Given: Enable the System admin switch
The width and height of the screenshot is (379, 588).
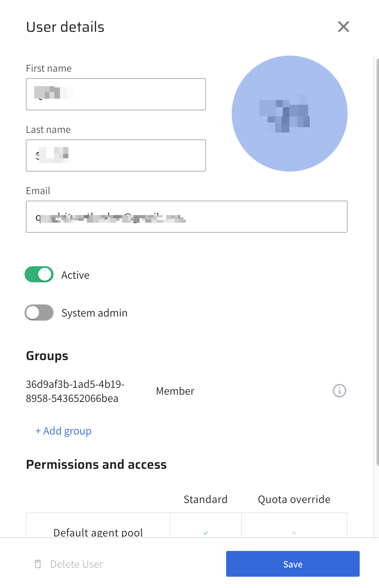Looking at the screenshot, I should 39,313.
